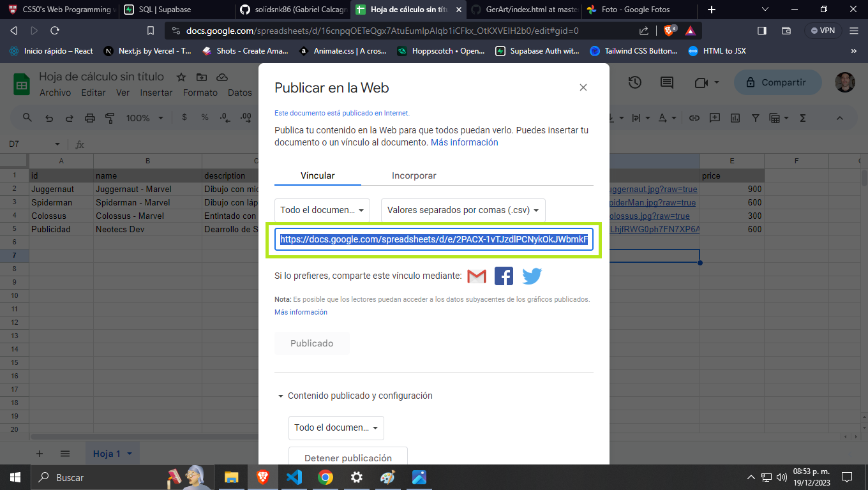Image resolution: width=868 pixels, height=490 pixels.
Task: Open the Editar menu
Action: [93, 93]
